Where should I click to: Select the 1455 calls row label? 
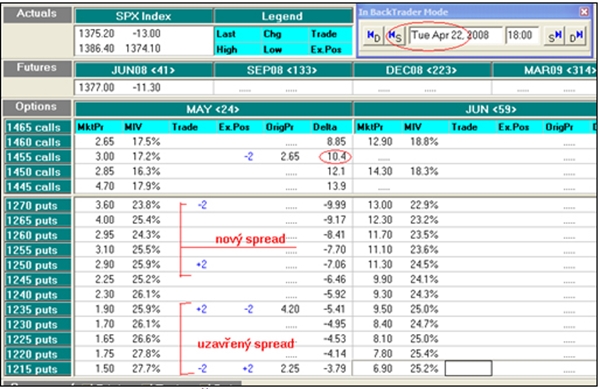[x=38, y=157]
